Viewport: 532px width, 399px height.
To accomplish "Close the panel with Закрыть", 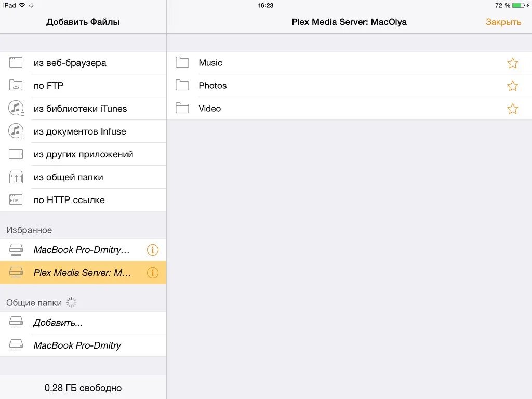I will pyautogui.click(x=503, y=22).
